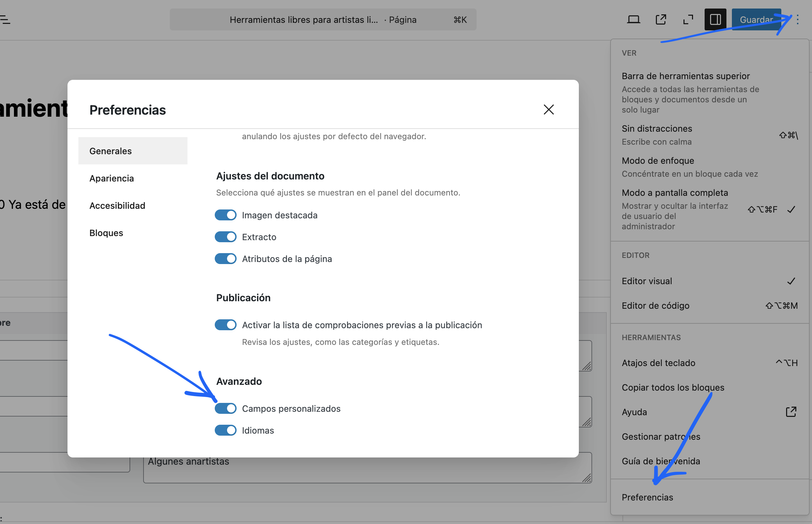Disable Atributos de la página switch

click(x=226, y=259)
